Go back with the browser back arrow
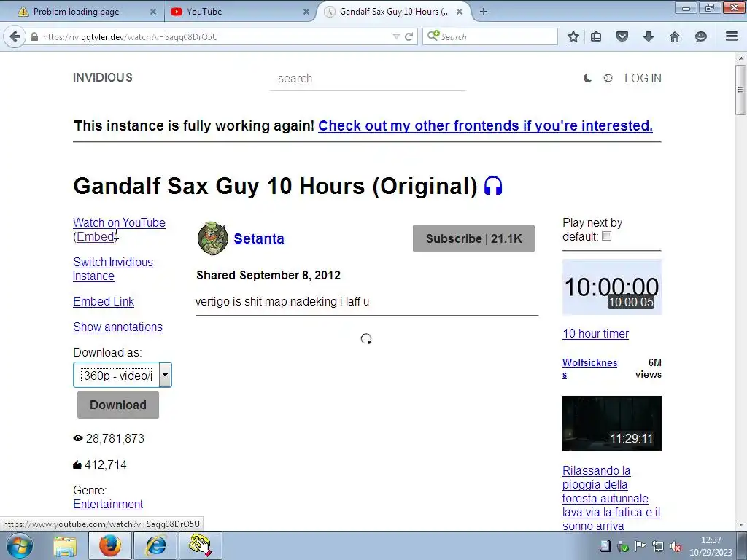Screen dimensions: 747x560 tap(15, 36)
